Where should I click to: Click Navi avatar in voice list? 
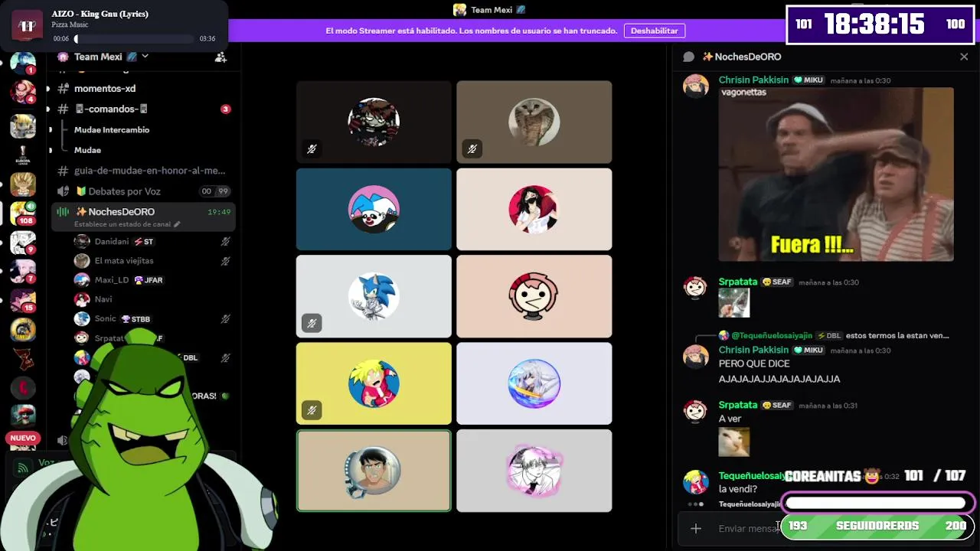tap(82, 299)
